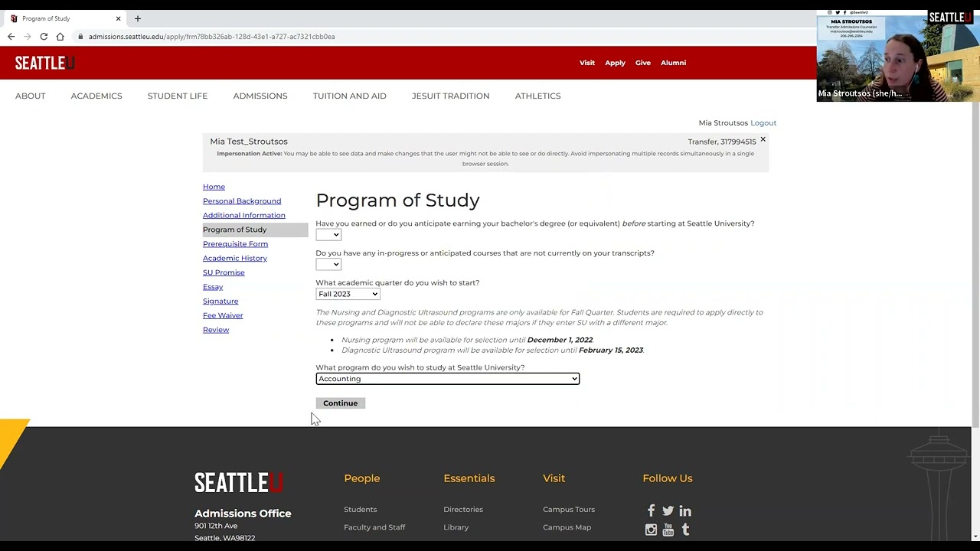Open the Jesuit Tradition menu

(451, 96)
